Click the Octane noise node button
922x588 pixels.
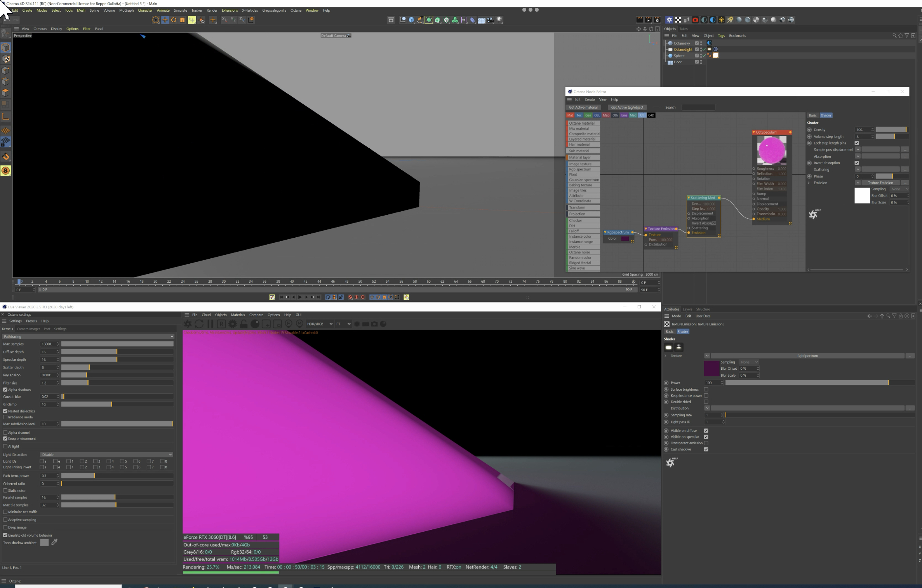583,252
